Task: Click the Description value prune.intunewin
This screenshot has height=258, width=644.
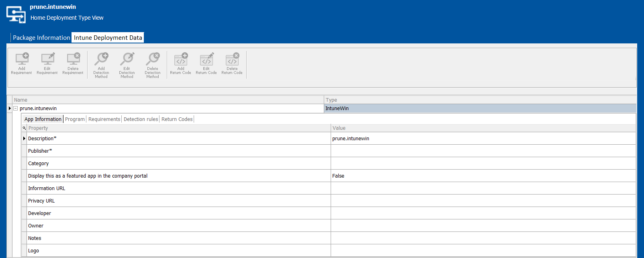Action: click(351, 139)
